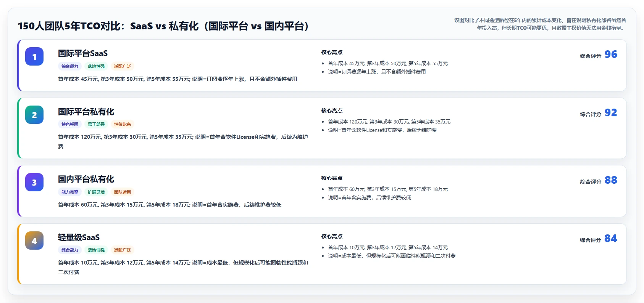Screen dimensions: 644x303
Task: Click the bold description under 国际平台私有化 tags
Action: 183,141
